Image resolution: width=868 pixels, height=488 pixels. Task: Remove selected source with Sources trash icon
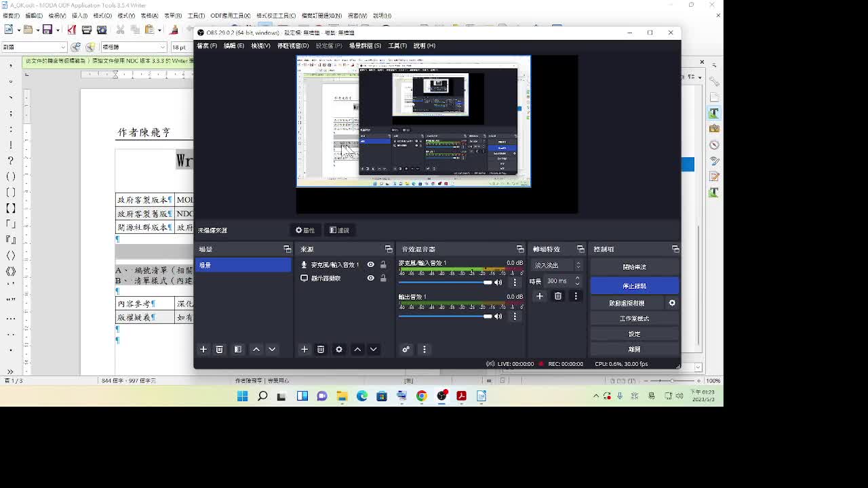pos(321,349)
